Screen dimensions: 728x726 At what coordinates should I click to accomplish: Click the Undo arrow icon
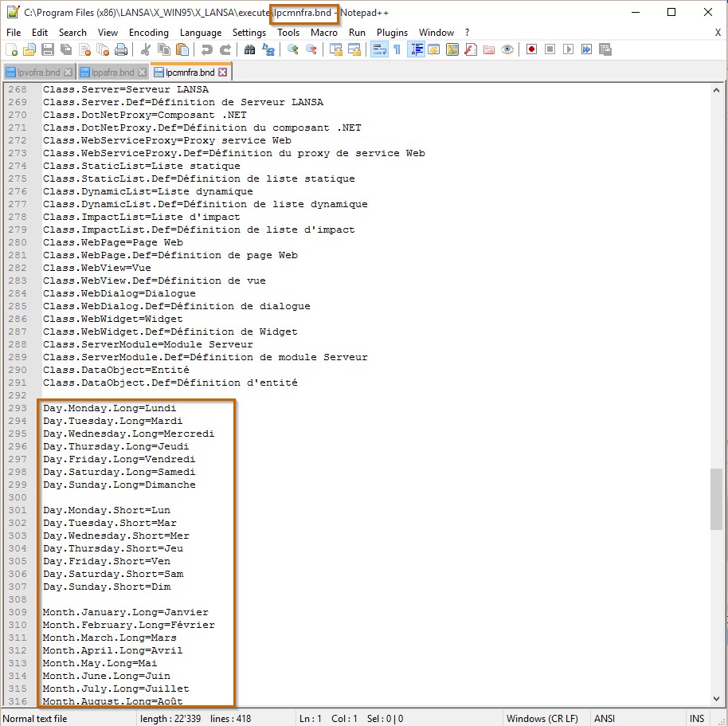point(207,49)
